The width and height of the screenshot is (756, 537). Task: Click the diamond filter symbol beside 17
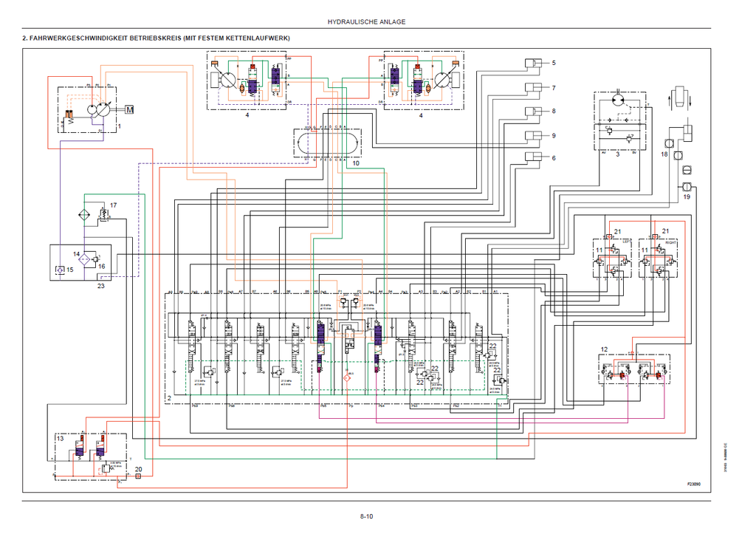84,214
